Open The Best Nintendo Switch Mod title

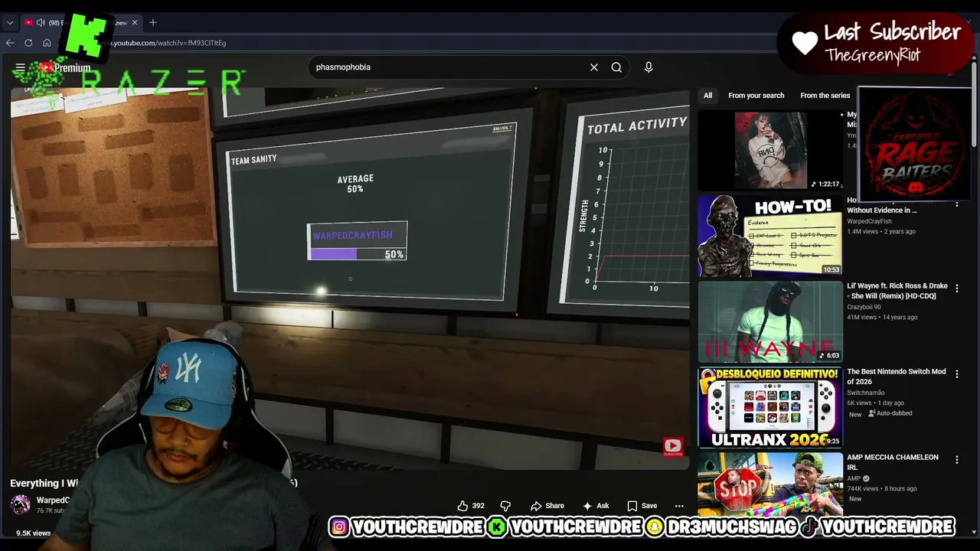(897, 377)
